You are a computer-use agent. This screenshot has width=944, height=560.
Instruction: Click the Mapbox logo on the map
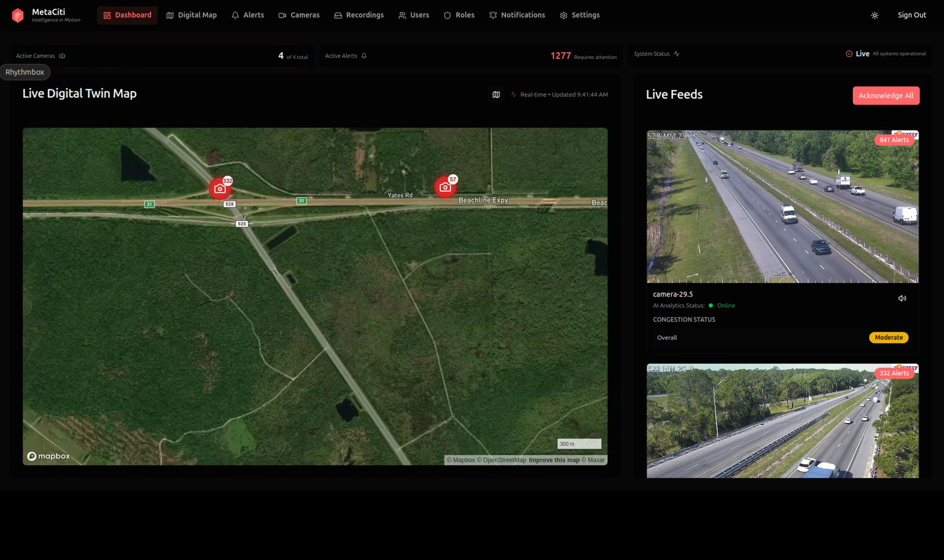point(48,456)
